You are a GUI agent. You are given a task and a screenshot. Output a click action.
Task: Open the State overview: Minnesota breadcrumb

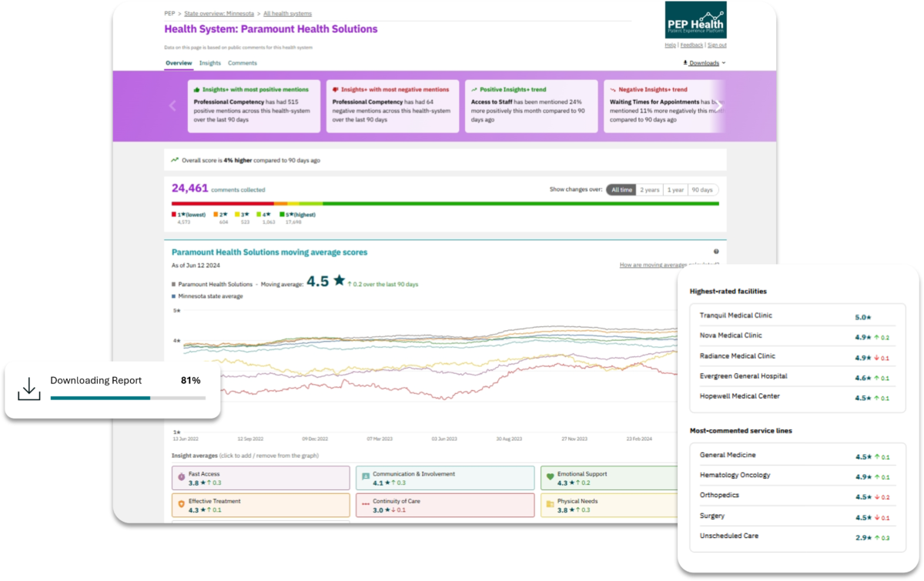219,14
